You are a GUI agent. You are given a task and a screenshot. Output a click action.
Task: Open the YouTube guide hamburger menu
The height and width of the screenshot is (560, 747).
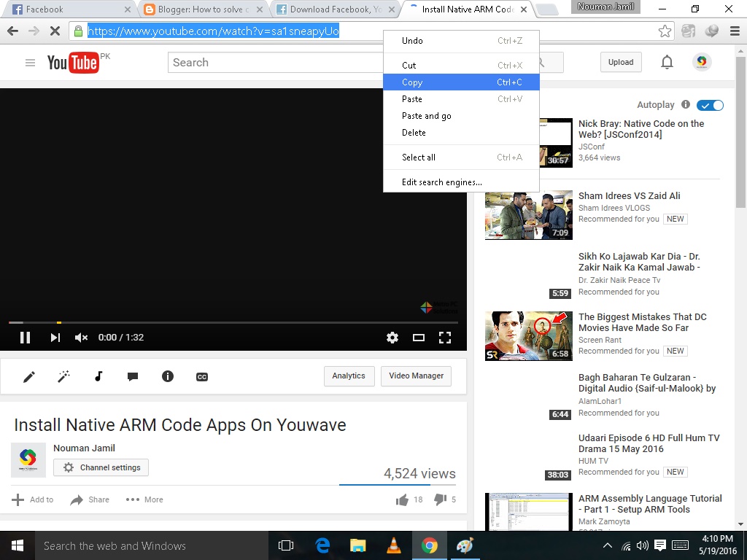(x=30, y=63)
